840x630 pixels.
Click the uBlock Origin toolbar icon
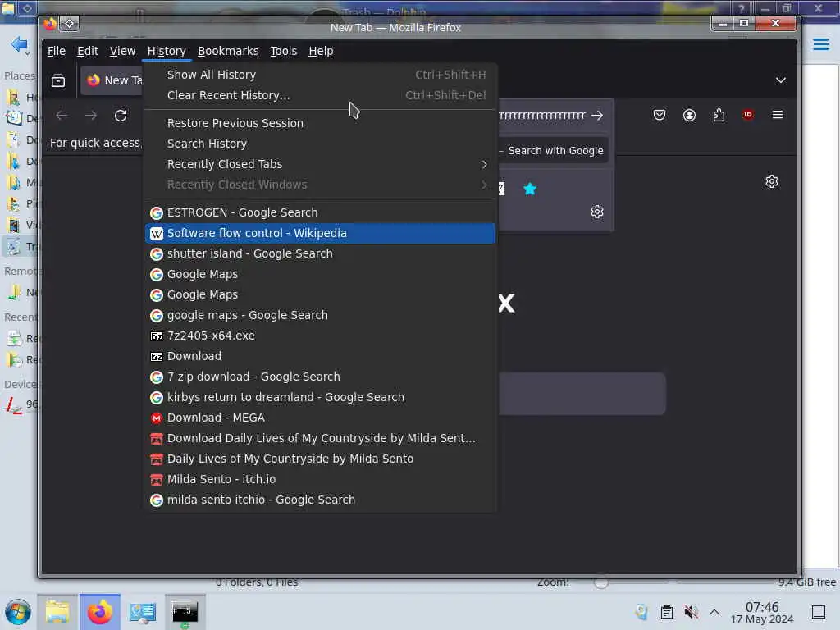point(748,115)
